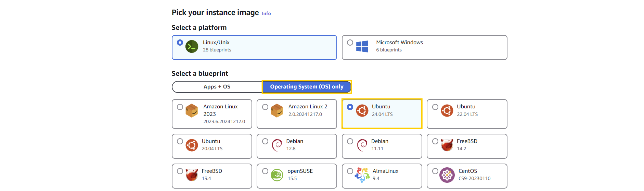Choose the FreeBSD 13.4 radio button
This screenshot has height=191, width=644.
(180, 171)
